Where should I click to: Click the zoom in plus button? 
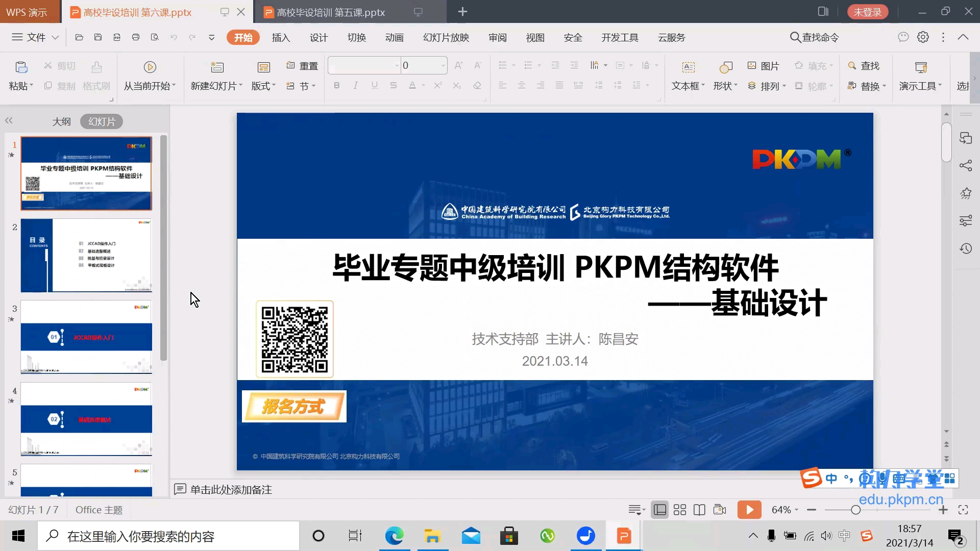point(943,510)
